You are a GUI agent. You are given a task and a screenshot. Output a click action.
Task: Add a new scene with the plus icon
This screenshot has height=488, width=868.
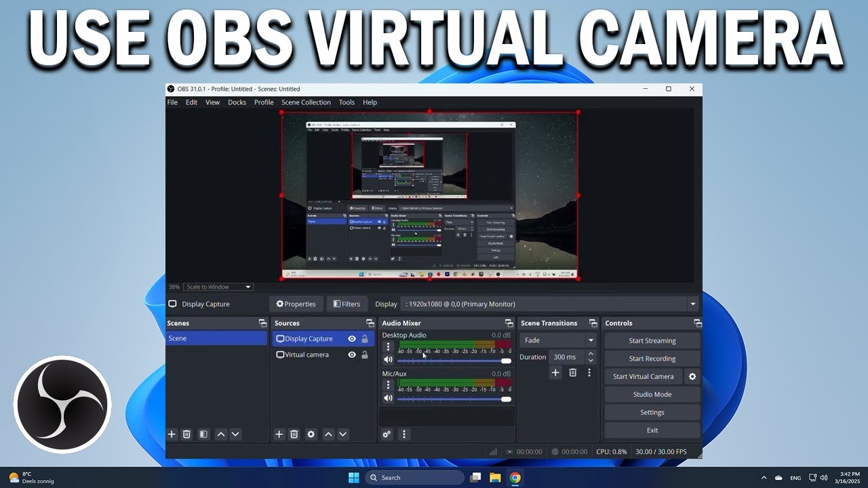click(172, 434)
